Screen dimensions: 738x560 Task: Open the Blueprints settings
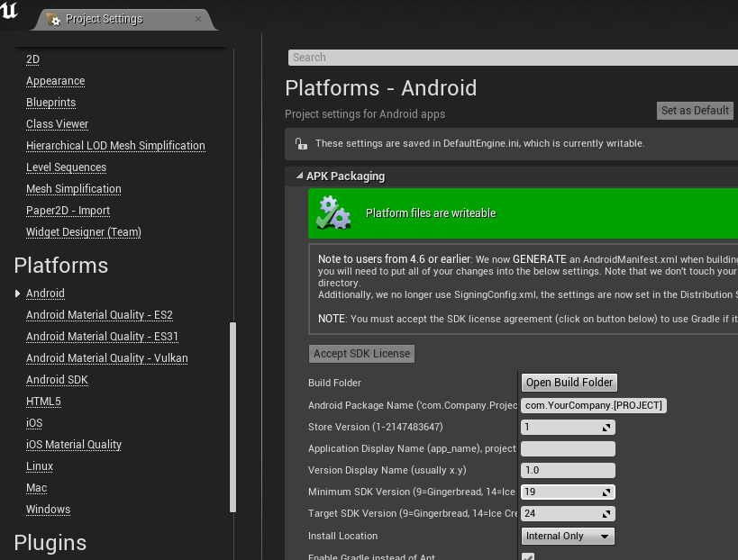point(50,103)
